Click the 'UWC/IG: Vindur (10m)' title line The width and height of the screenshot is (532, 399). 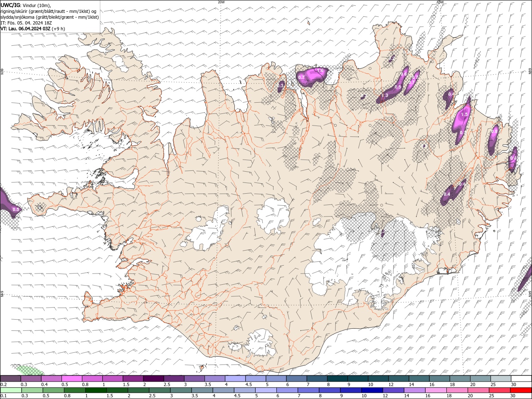(x=26, y=5)
